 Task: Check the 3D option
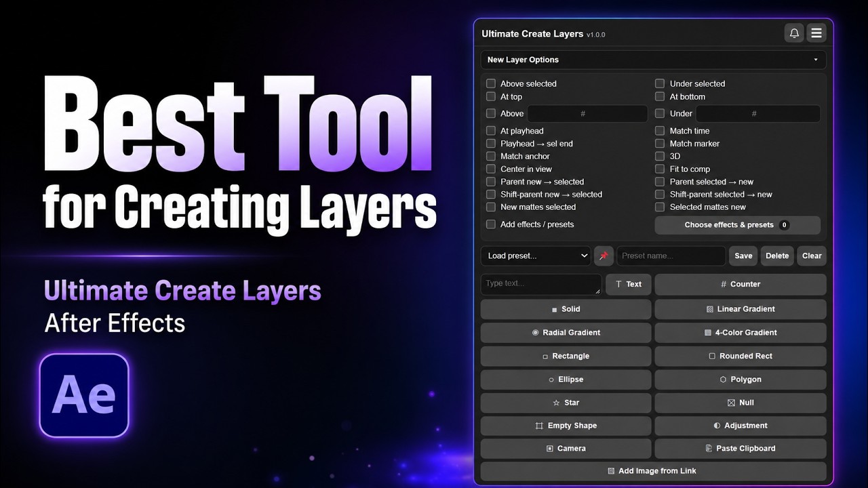tap(660, 156)
